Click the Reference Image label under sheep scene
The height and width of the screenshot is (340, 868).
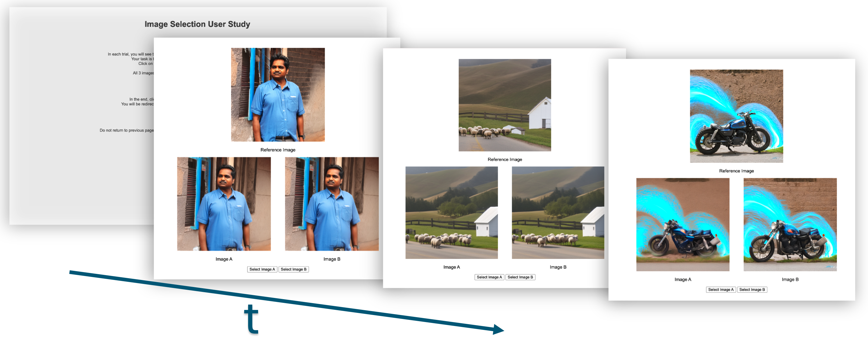504,159
